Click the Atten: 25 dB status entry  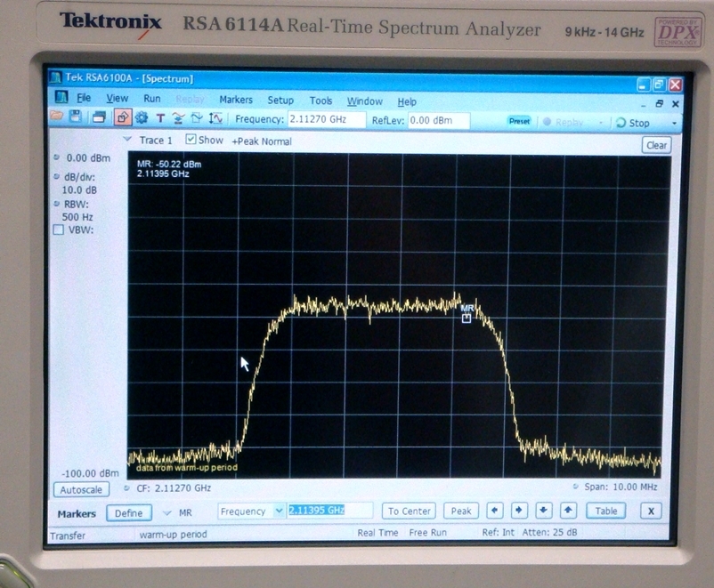coord(549,533)
